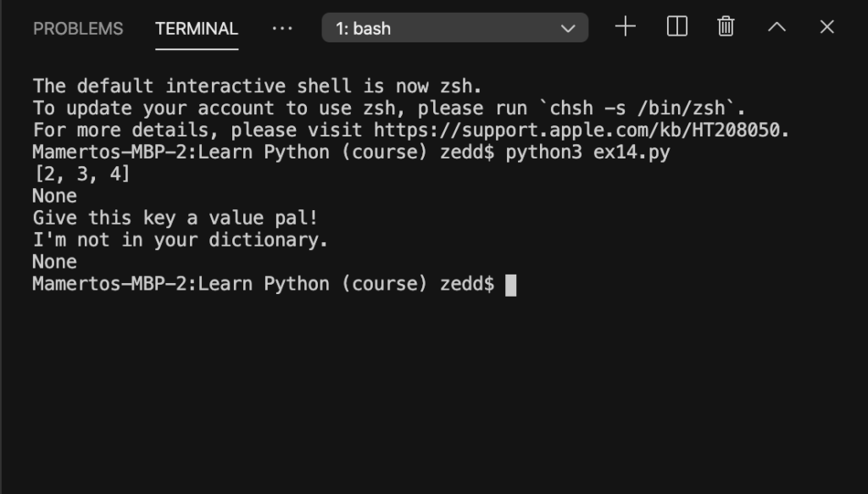Screen dimensions: 868x494
Task: Click the terminal cursor block at prompt
Action: click(511, 285)
